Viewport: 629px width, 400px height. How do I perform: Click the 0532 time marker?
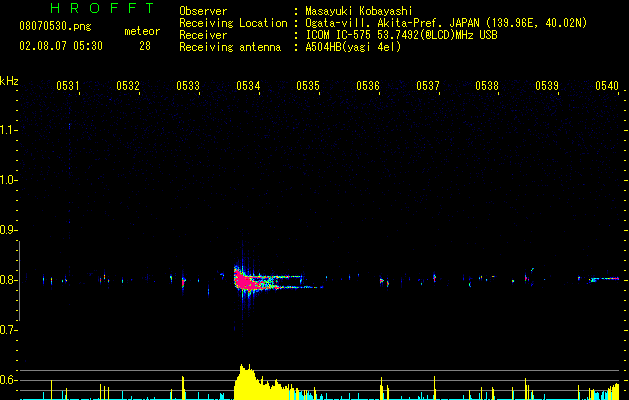click(x=128, y=86)
